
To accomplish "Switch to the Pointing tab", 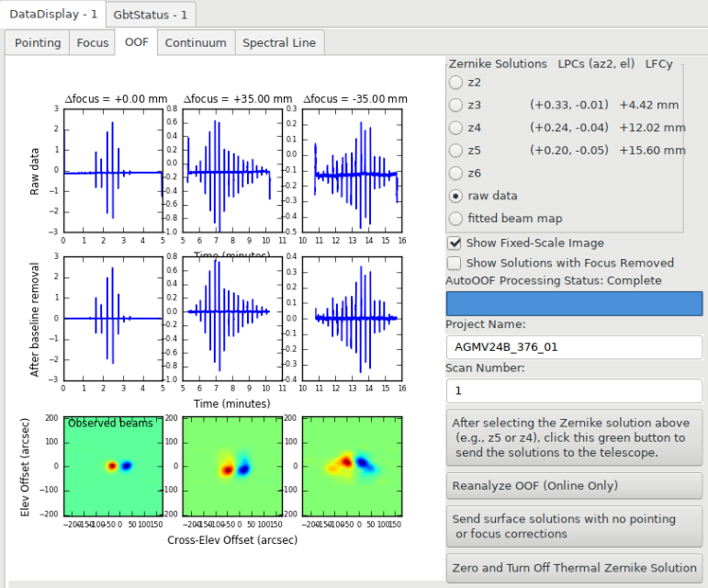I will [x=38, y=43].
